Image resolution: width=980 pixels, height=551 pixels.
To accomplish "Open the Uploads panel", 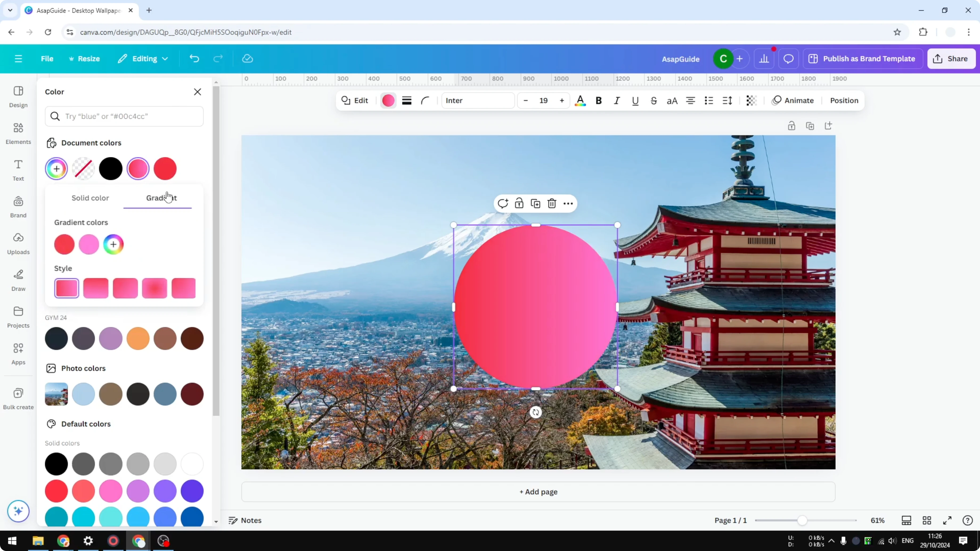I will click(x=18, y=243).
